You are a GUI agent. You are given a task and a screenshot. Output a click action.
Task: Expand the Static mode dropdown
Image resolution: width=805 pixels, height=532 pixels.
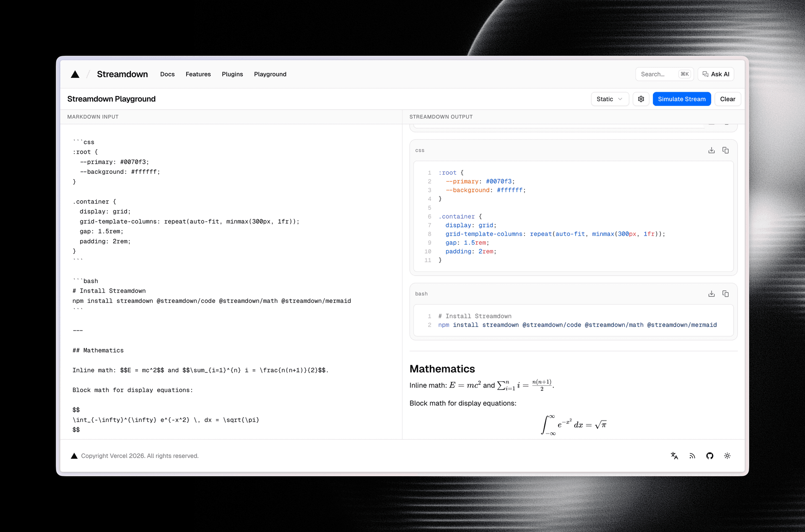pos(610,99)
